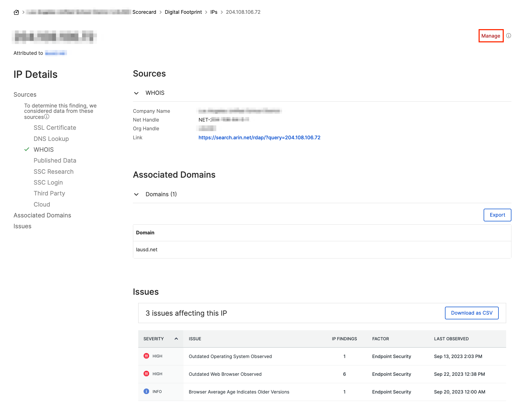Click info icon beside sources description
This screenshot has height=420, width=526.
(x=47, y=117)
